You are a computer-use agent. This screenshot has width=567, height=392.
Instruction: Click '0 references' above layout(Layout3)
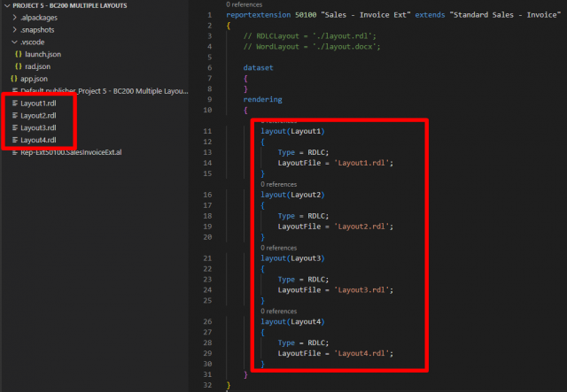[x=279, y=248]
